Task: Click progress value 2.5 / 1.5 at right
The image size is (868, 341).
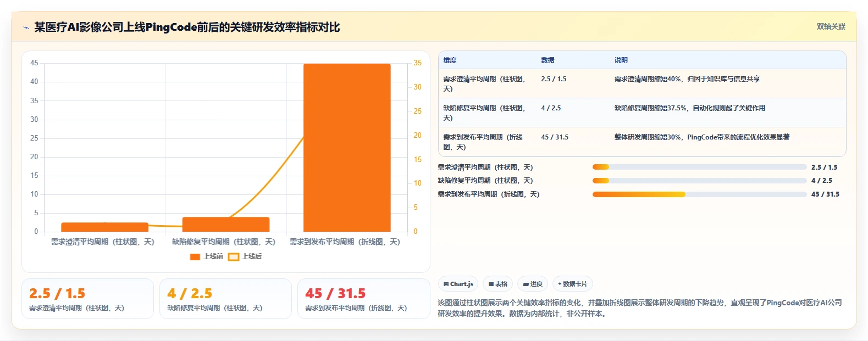Action: tap(825, 167)
